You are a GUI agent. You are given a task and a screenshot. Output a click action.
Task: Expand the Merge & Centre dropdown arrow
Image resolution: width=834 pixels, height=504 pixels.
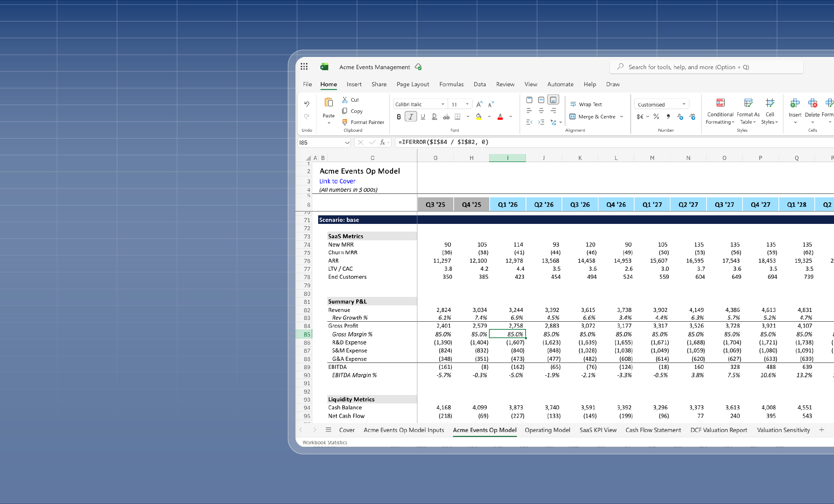pos(622,117)
